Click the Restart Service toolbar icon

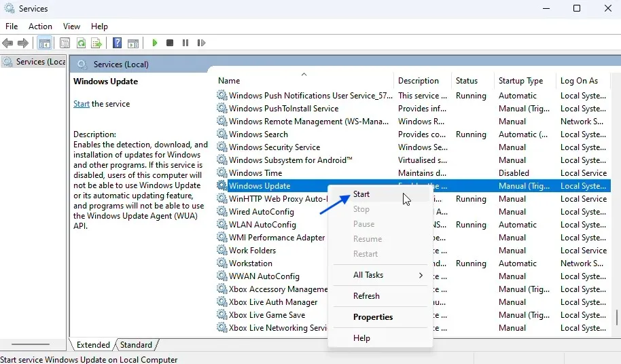pyautogui.click(x=201, y=43)
